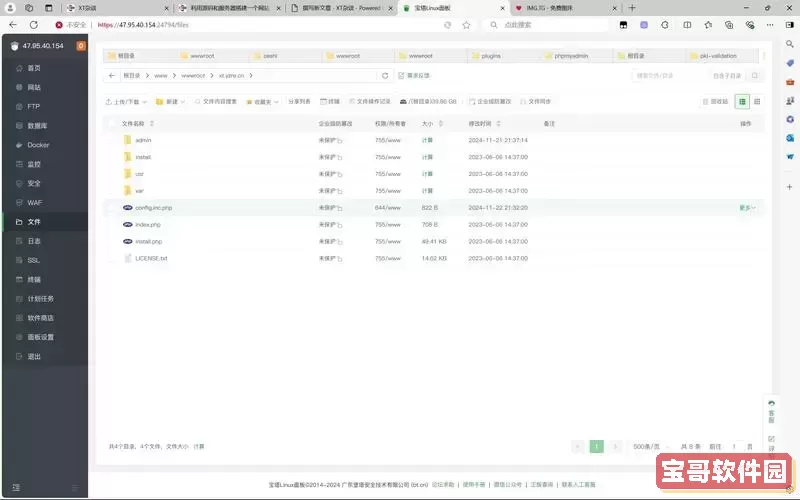Open 更多 dropdown on config.inc.php row
The height and width of the screenshot is (500, 800).
747,208
